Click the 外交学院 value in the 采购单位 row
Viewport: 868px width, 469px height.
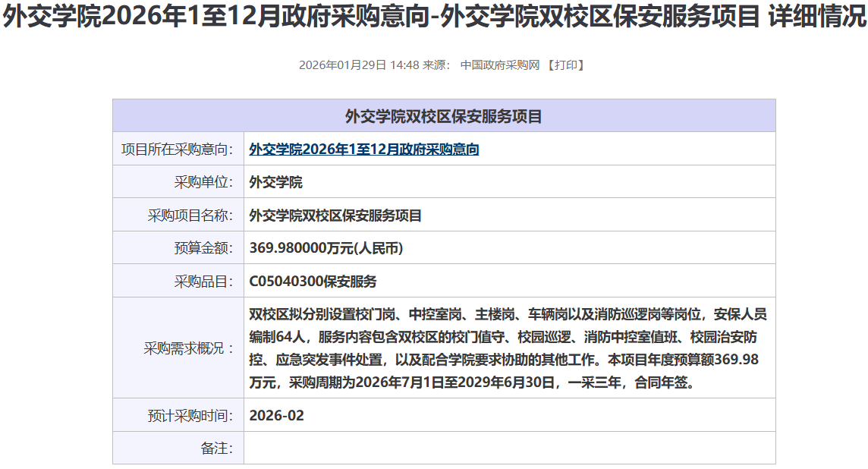pos(275,182)
